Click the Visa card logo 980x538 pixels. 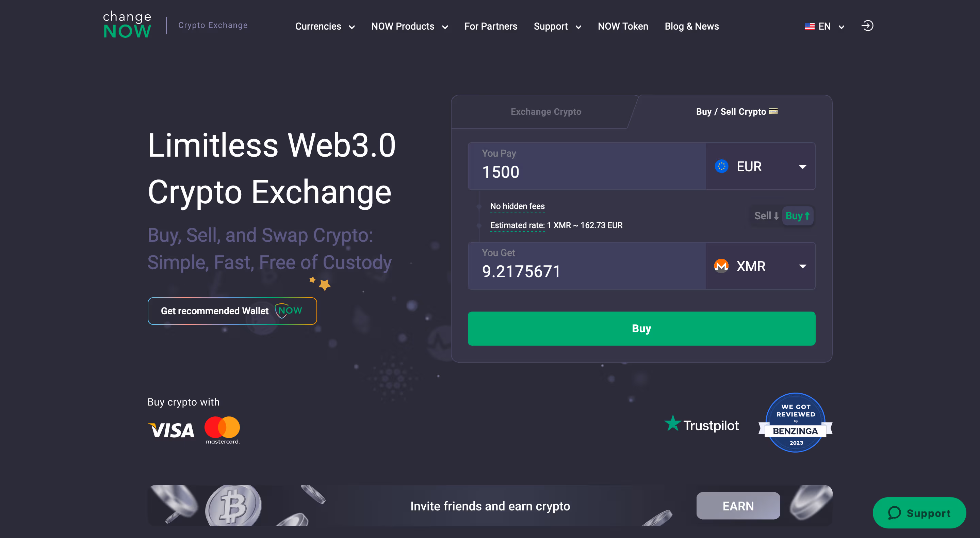pyautogui.click(x=171, y=430)
